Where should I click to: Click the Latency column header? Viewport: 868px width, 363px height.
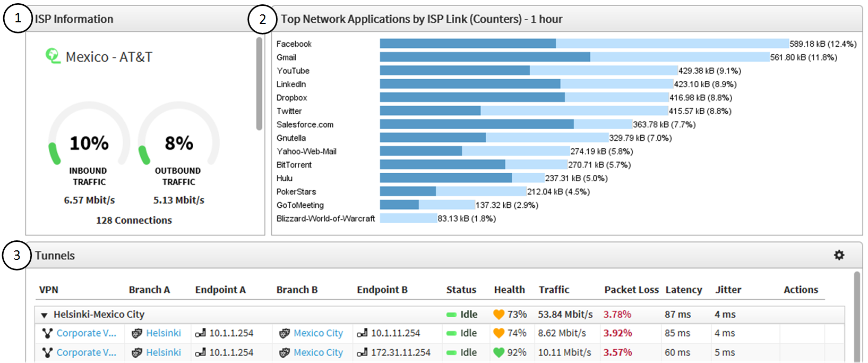click(x=684, y=290)
